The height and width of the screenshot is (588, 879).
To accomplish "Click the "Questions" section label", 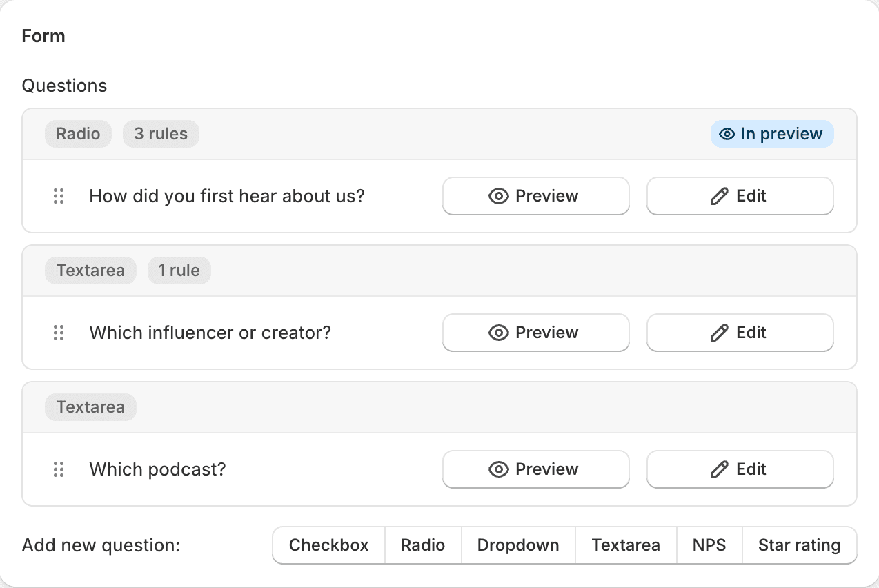I will tap(65, 86).
